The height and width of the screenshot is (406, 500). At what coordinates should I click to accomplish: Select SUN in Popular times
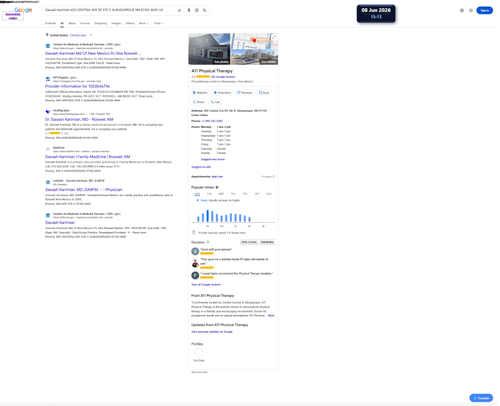tap(269, 194)
